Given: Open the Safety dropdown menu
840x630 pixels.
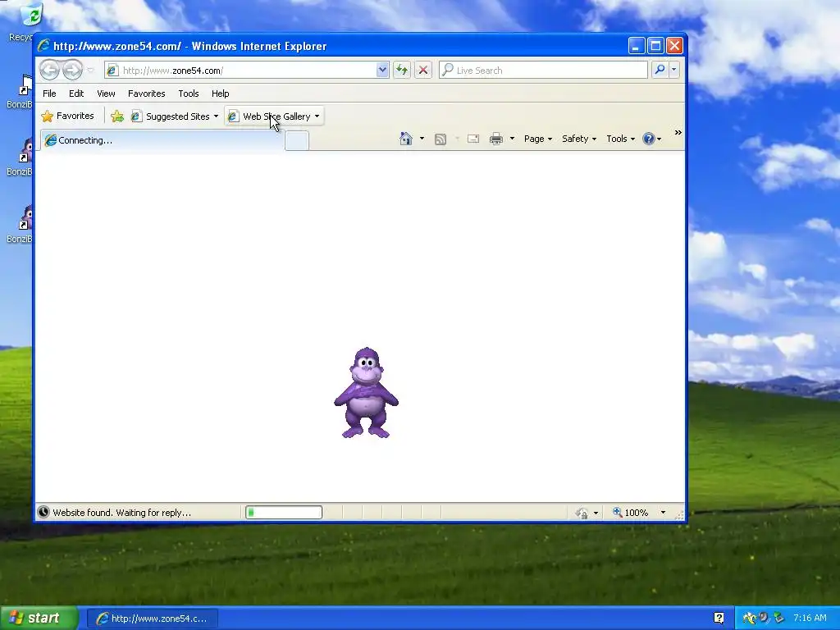Looking at the screenshot, I should (x=578, y=139).
